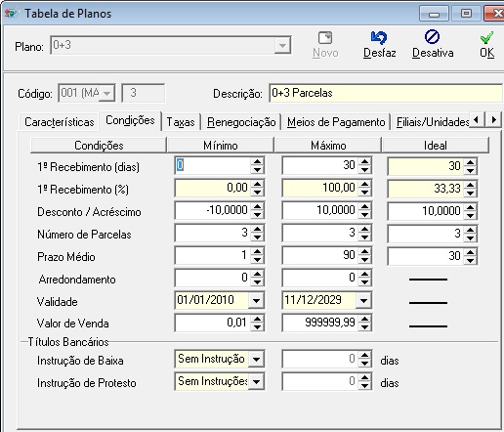
Task: Open the Plano dropdown list
Action: (x=282, y=45)
